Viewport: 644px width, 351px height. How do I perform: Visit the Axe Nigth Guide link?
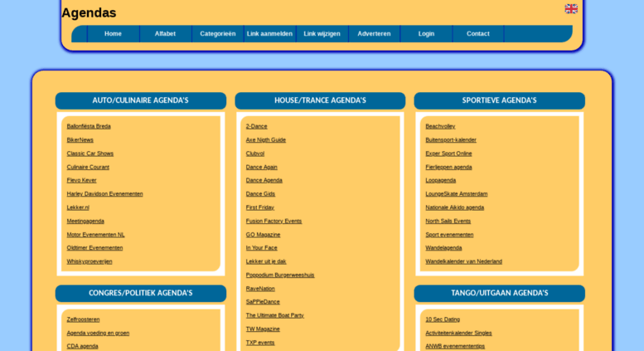(x=266, y=139)
